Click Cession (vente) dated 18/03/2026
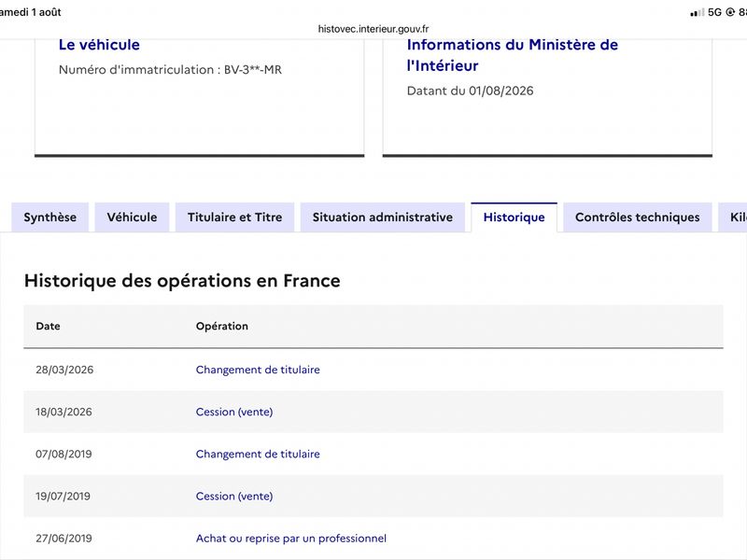The image size is (747, 560). click(x=234, y=412)
